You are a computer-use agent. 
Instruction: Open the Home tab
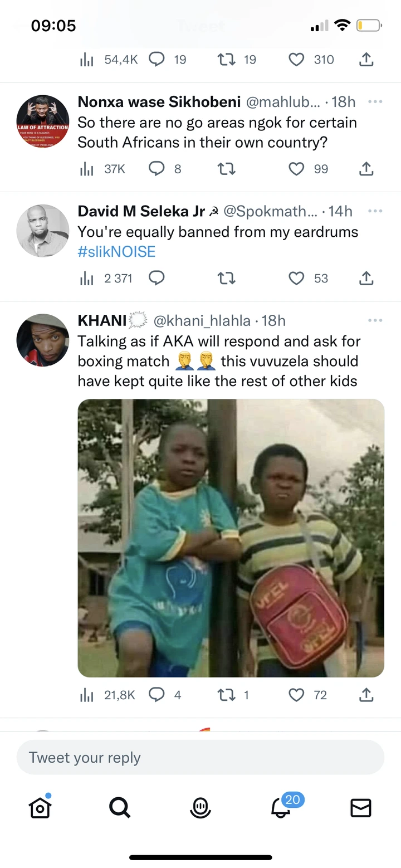coord(40,807)
